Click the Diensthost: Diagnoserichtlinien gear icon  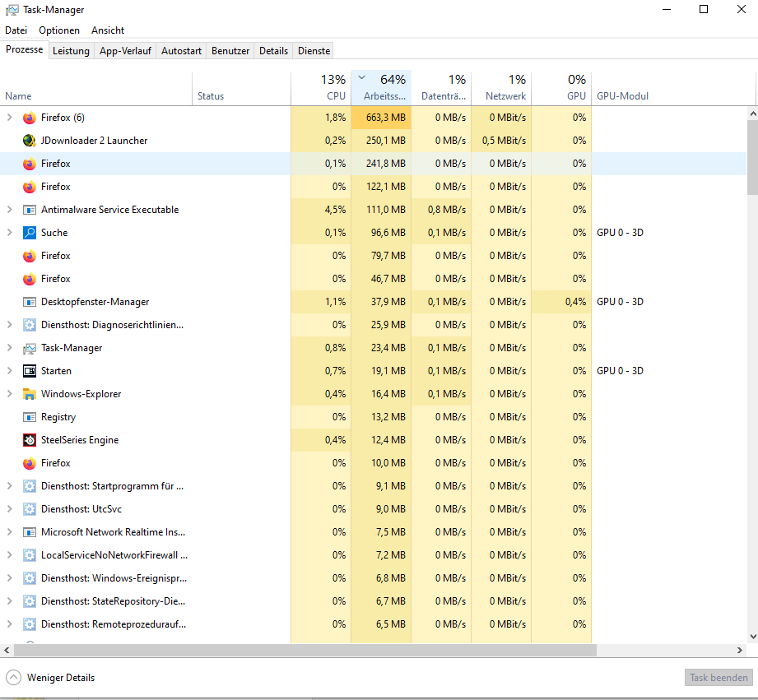[30, 325]
